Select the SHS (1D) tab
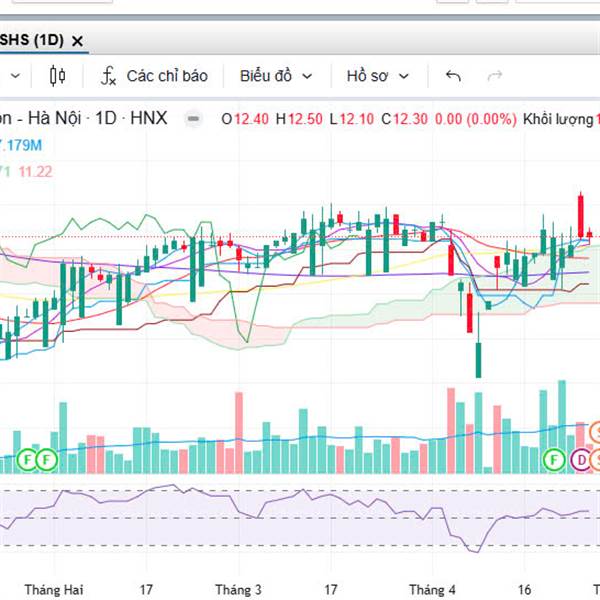Screen dimensions: 600x600 (32, 40)
